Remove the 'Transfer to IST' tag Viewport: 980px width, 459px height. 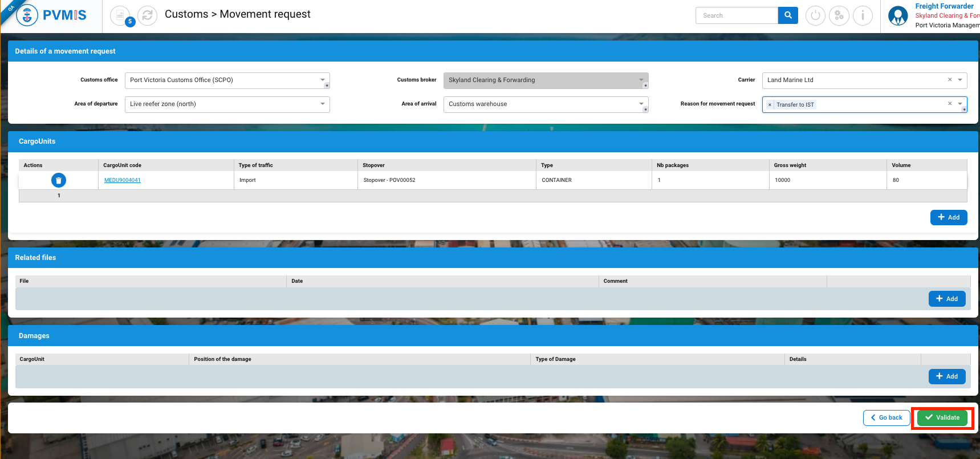tap(770, 105)
